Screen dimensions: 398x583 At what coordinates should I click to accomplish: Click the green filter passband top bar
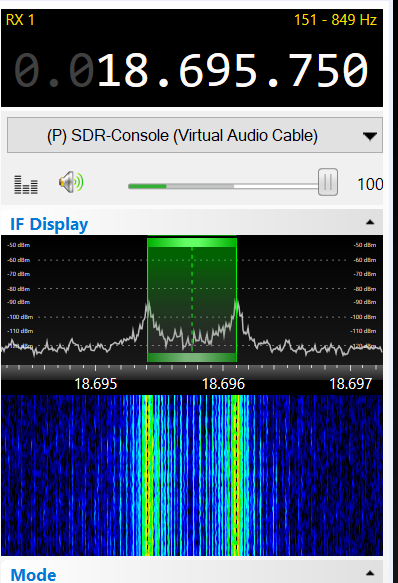[192, 243]
